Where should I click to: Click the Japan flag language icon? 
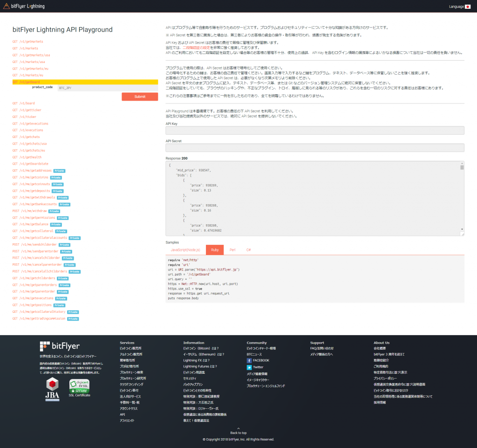[468, 7]
